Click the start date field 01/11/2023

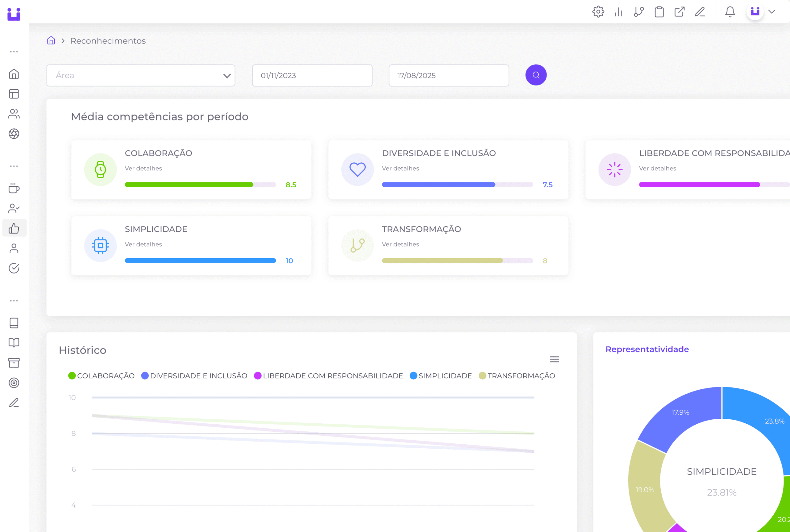pyautogui.click(x=312, y=75)
